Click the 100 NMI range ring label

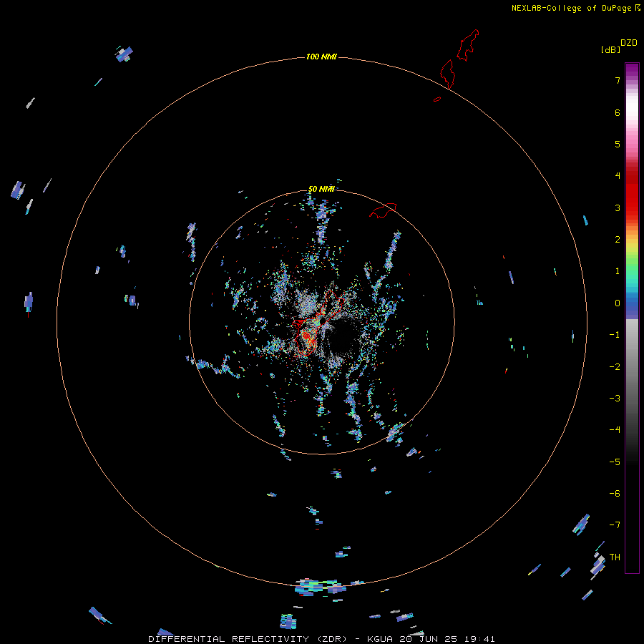321,57
